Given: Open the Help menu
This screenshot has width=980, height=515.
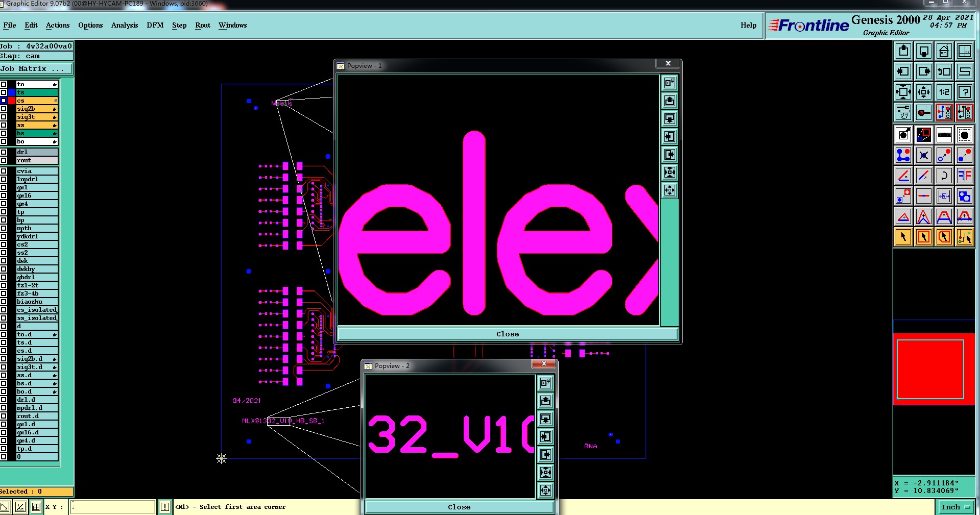Looking at the screenshot, I should point(749,25).
